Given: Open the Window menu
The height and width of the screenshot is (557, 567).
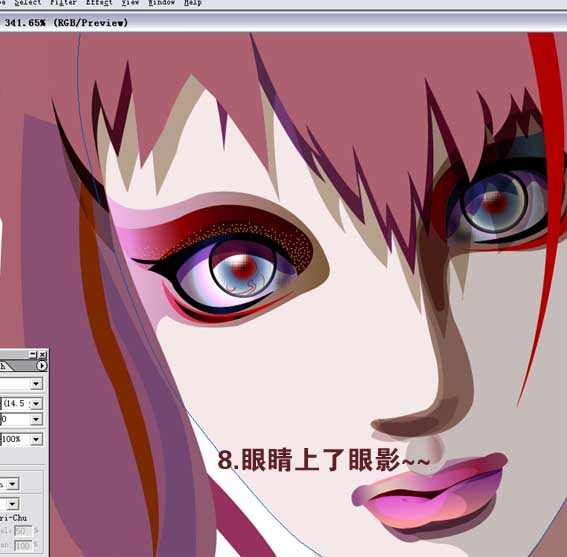Looking at the screenshot, I should [162, 3].
